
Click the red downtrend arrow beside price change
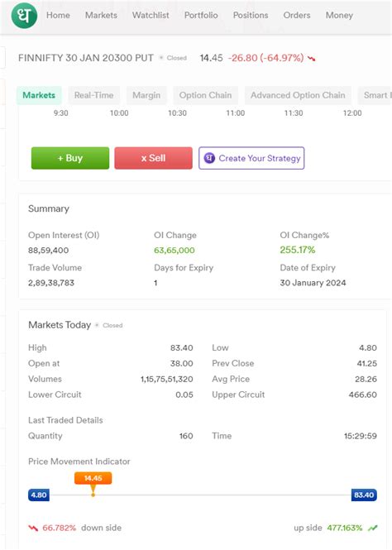(x=311, y=58)
